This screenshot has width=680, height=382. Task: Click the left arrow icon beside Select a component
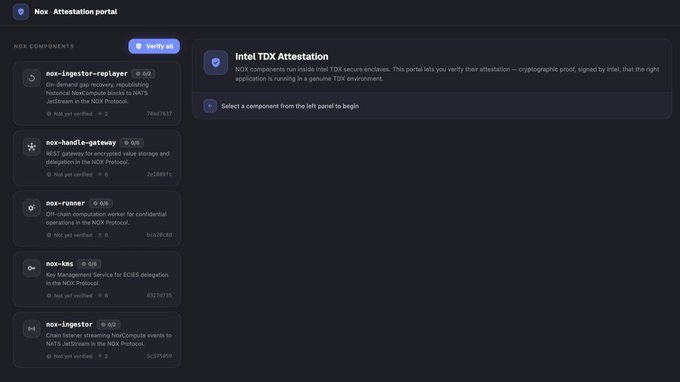pyautogui.click(x=210, y=106)
